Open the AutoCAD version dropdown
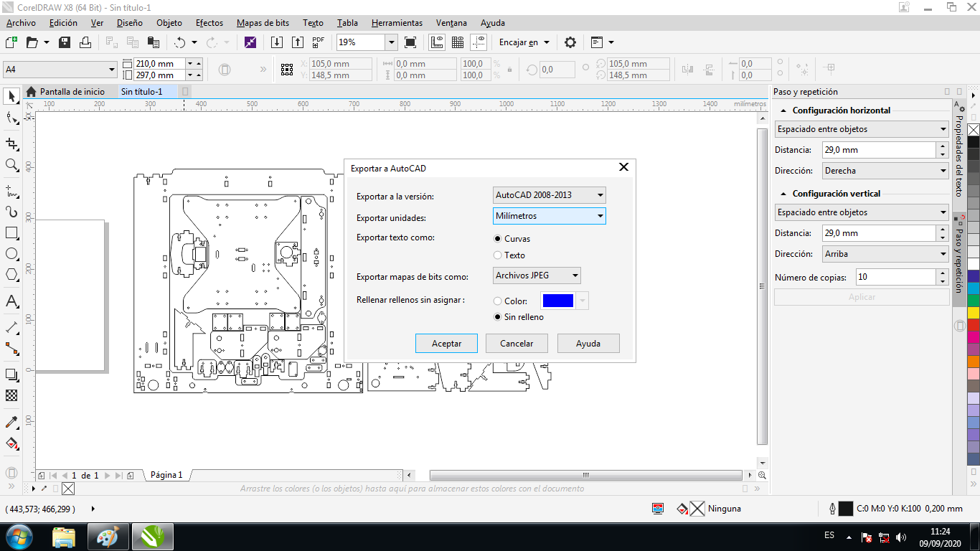Image resolution: width=980 pixels, height=551 pixels. click(549, 195)
